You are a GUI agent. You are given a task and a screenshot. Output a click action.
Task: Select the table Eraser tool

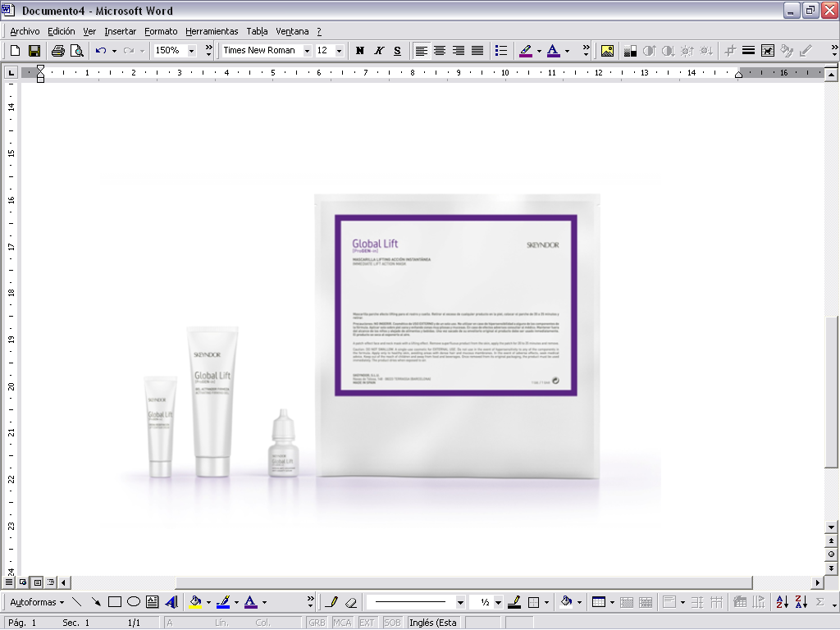[351, 602]
